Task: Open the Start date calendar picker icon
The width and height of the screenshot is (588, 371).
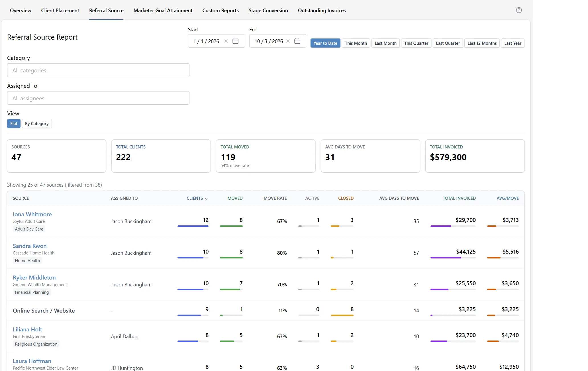Action: pos(235,41)
